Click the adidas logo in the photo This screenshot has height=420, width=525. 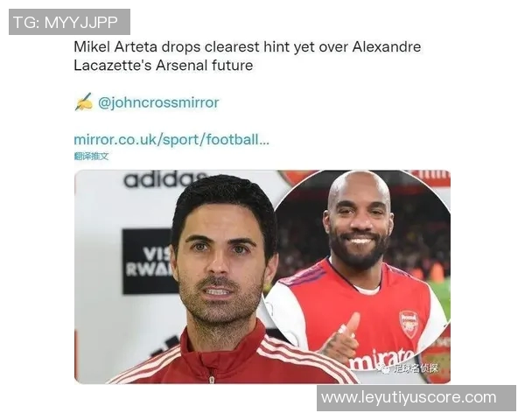point(165,178)
